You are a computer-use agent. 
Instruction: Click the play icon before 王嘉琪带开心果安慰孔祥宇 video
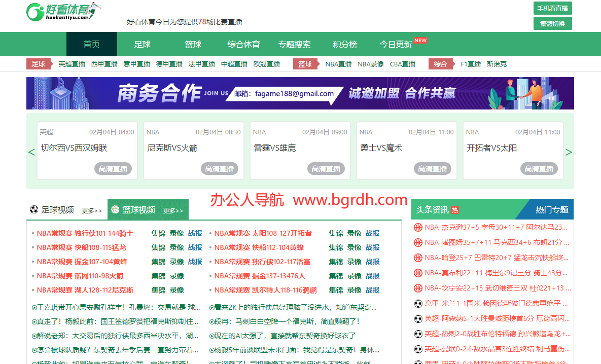click(34, 307)
